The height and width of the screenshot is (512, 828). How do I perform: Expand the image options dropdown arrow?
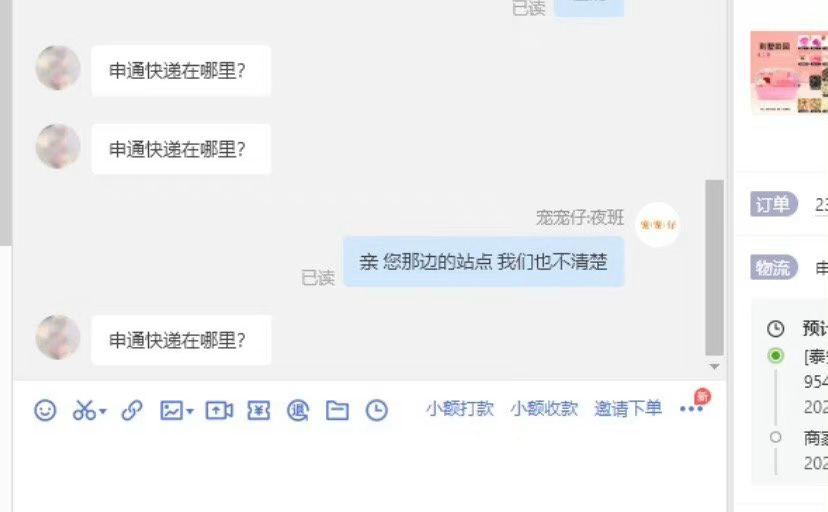tap(190, 411)
